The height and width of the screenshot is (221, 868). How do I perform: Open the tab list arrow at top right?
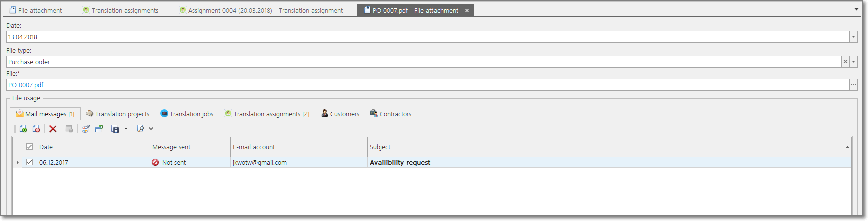click(x=856, y=10)
